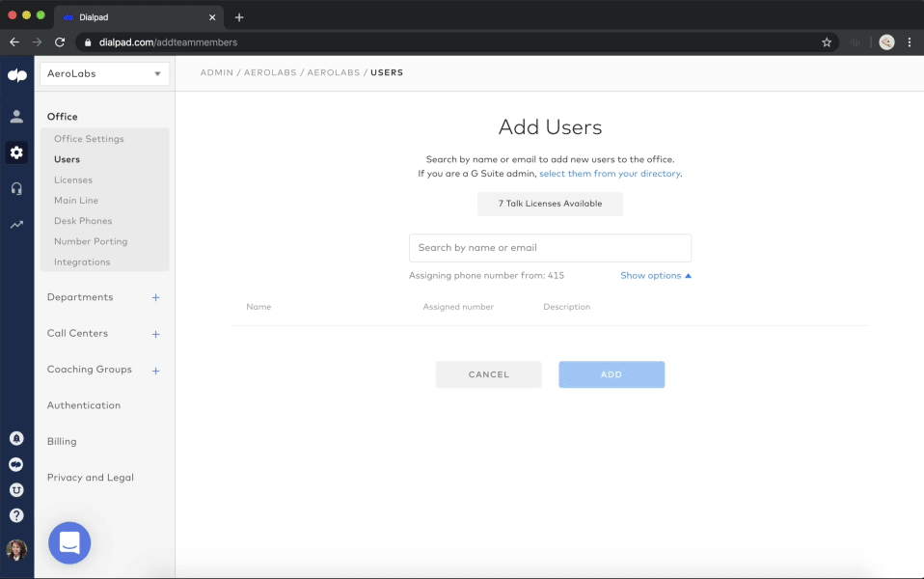Open the Coaching Groups section
Image resolution: width=924 pixels, height=579 pixels.
[90, 369]
